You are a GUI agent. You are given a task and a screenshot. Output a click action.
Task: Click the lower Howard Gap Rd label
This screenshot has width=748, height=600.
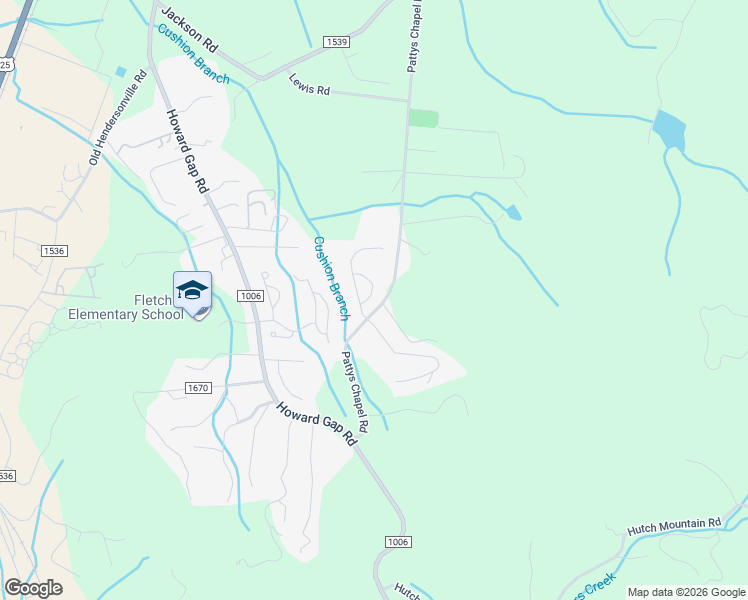pyautogui.click(x=317, y=424)
